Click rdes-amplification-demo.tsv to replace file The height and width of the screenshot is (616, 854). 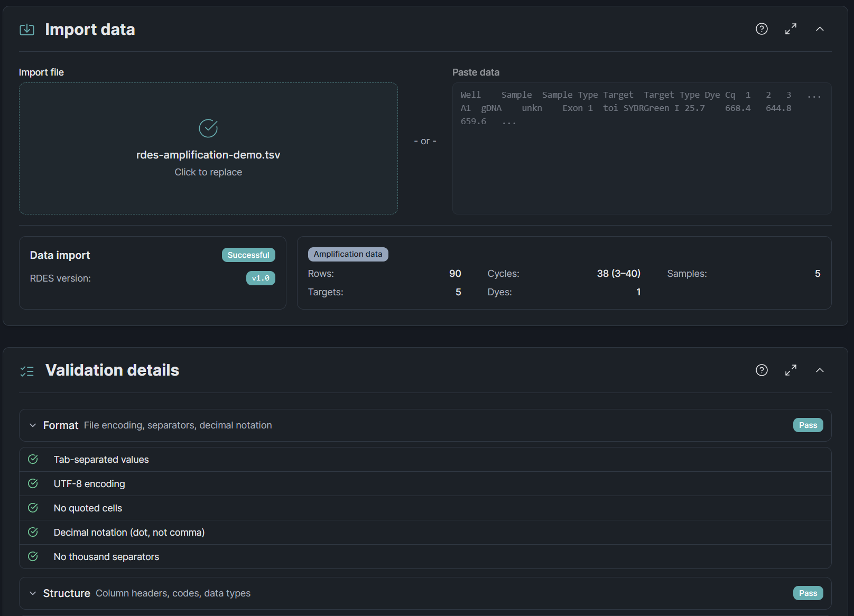coord(208,154)
